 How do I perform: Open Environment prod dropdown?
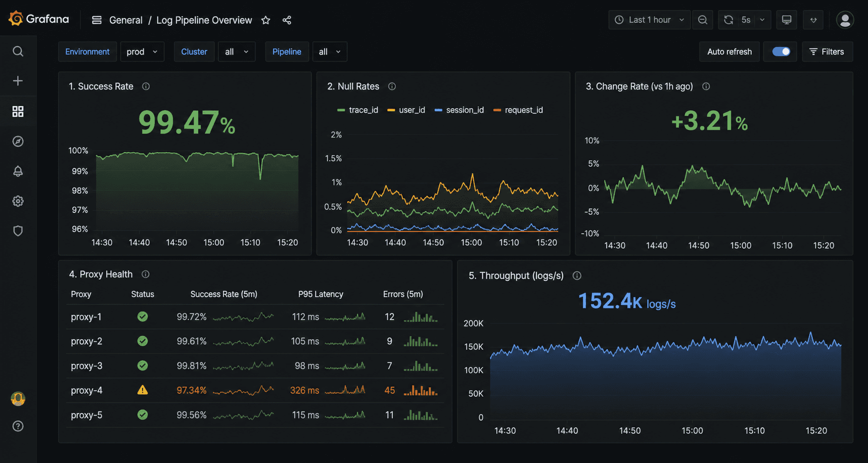click(x=142, y=52)
